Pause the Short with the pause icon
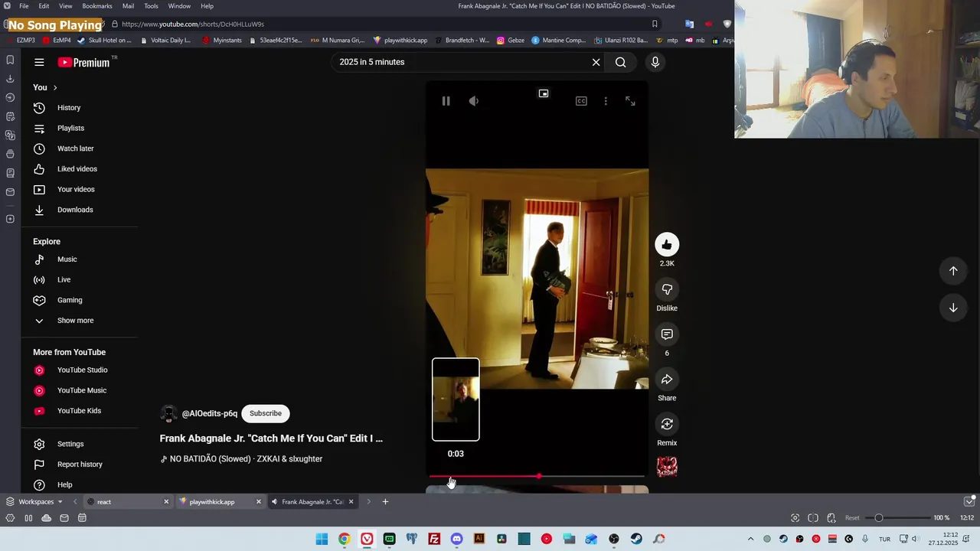The image size is (980, 551). tap(446, 101)
